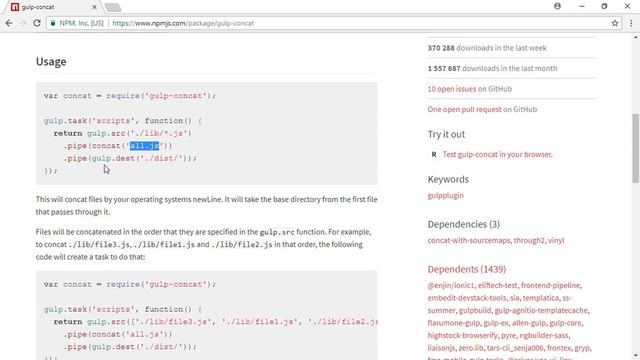
Task: Reload the gulp-concat page
Action: [x=37, y=23]
